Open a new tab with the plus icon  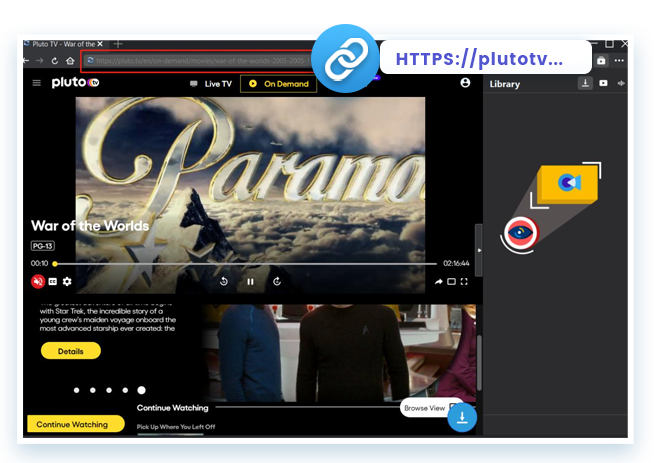click(118, 44)
